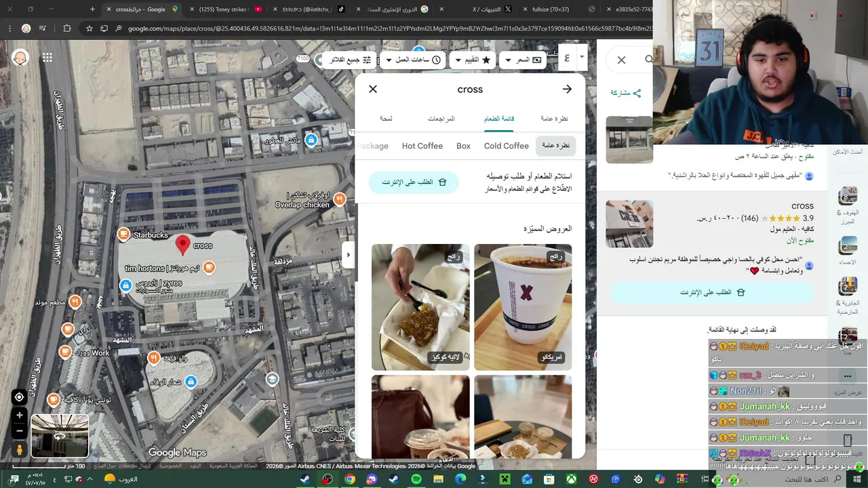The width and height of the screenshot is (868, 488).
Task: Click the cross result title
Action: coord(802,206)
